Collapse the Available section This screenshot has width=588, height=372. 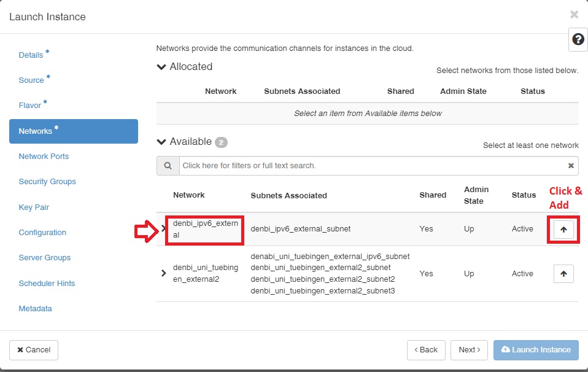[162, 142]
